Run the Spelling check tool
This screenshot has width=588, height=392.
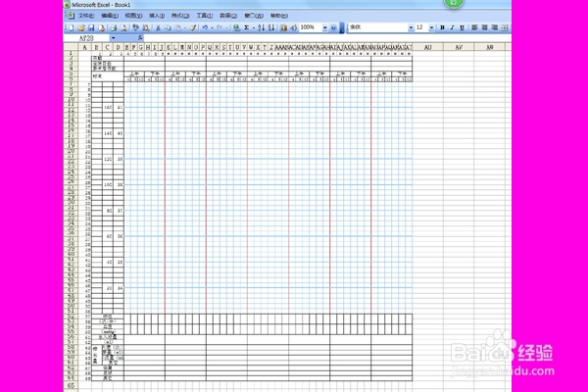click(x=135, y=27)
